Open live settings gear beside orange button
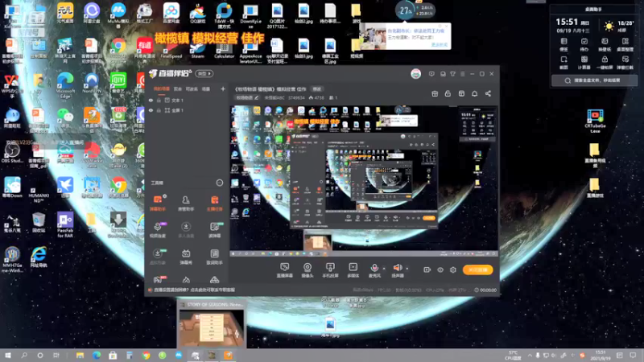 pyautogui.click(x=453, y=269)
